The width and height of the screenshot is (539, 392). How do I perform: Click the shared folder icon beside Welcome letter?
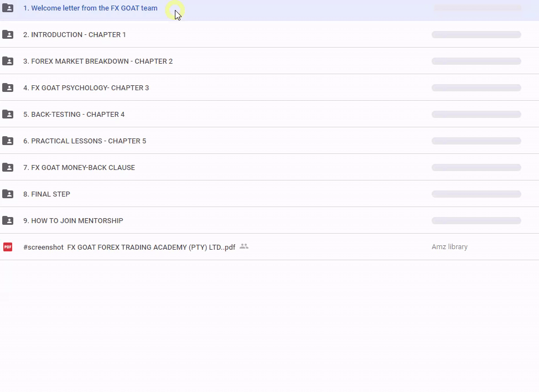pyautogui.click(x=8, y=8)
